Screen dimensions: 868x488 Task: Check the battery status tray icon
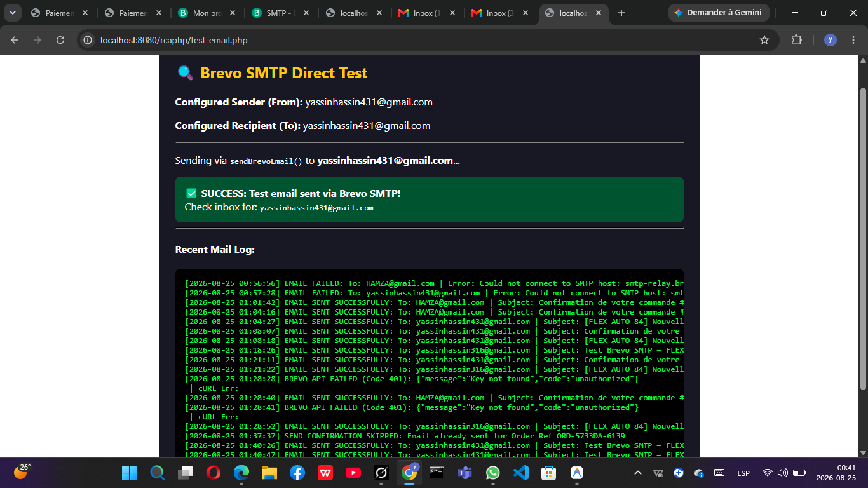click(799, 473)
